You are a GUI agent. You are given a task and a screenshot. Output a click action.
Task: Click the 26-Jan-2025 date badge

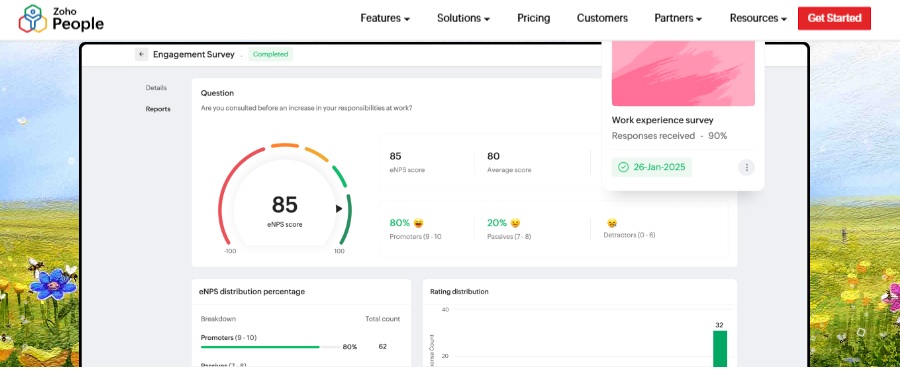651,168
